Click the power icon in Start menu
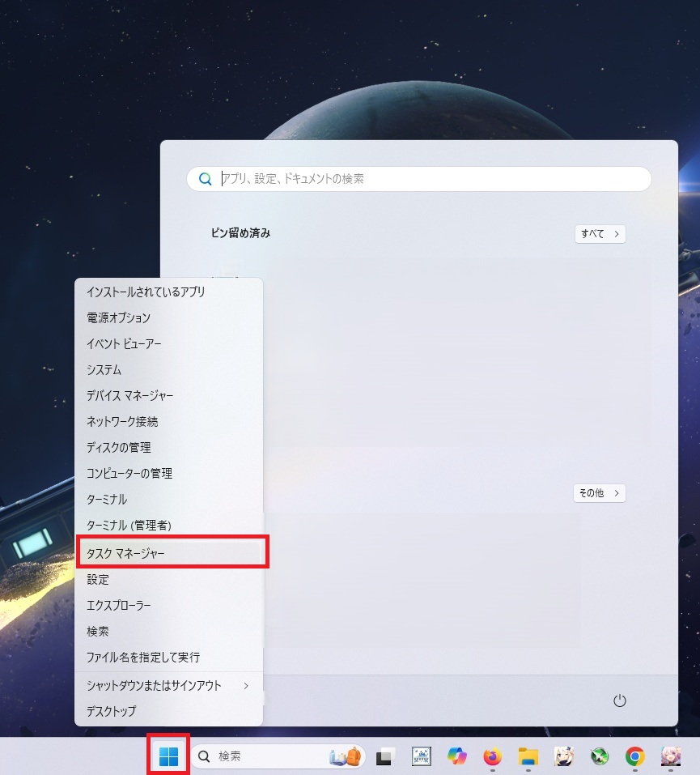This screenshot has height=775, width=700. click(x=619, y=700)
